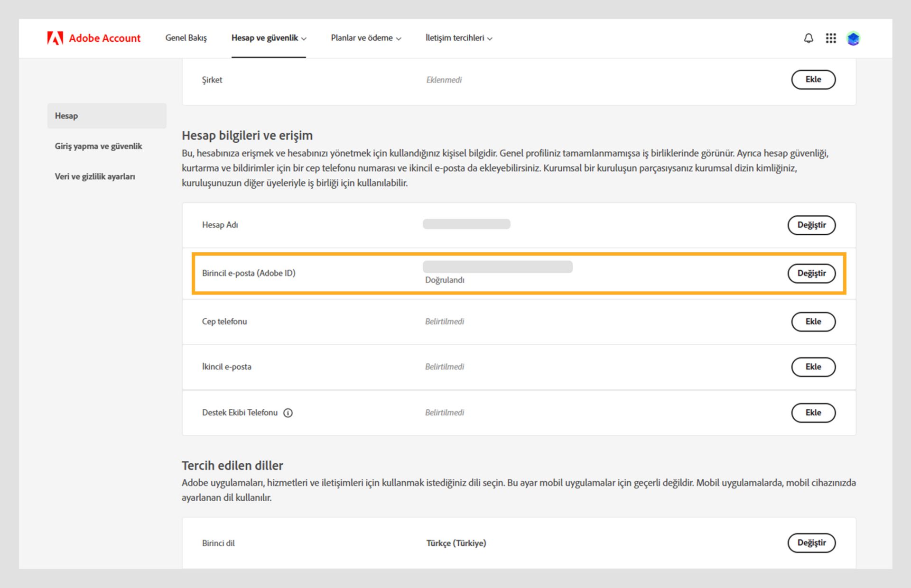
Task: Open Giriş yapma ve güvenlik section
Action: [98, 146]
